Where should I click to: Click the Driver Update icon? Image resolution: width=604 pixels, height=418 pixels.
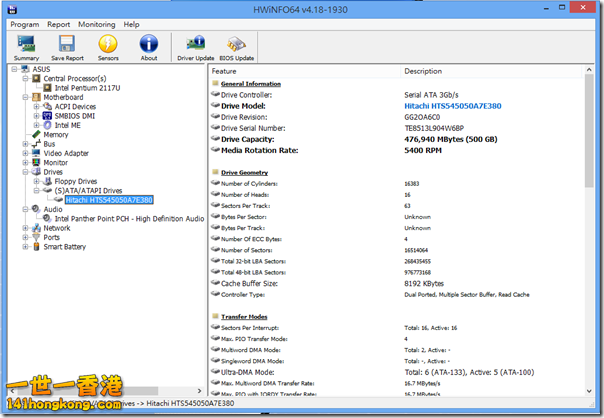pyautogui.click(x=196, y=44)
